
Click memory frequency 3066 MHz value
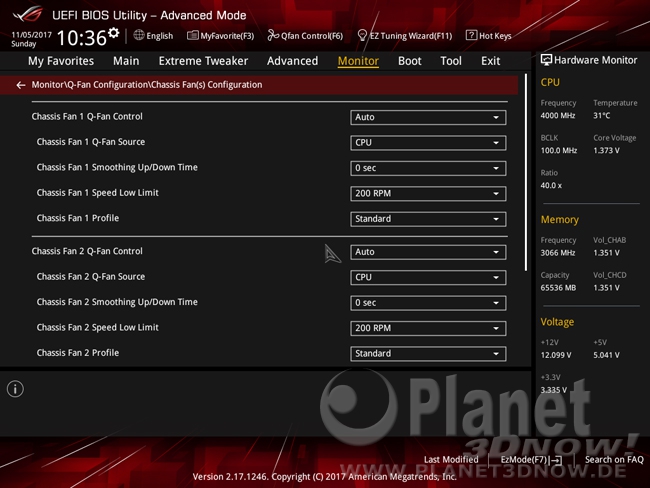click(558, 253)
